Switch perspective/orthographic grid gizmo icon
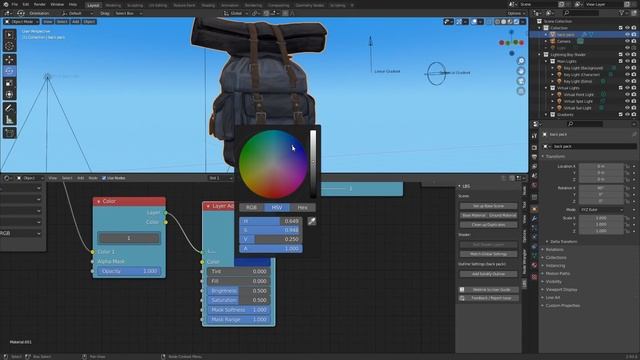Viewport: 640px width, 360px height. [521, 91]
